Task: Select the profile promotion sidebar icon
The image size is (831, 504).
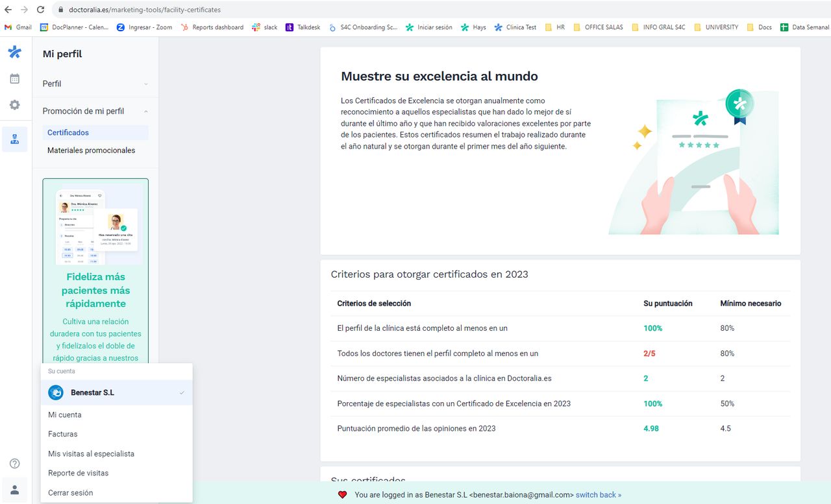Action: pos(14,139)
